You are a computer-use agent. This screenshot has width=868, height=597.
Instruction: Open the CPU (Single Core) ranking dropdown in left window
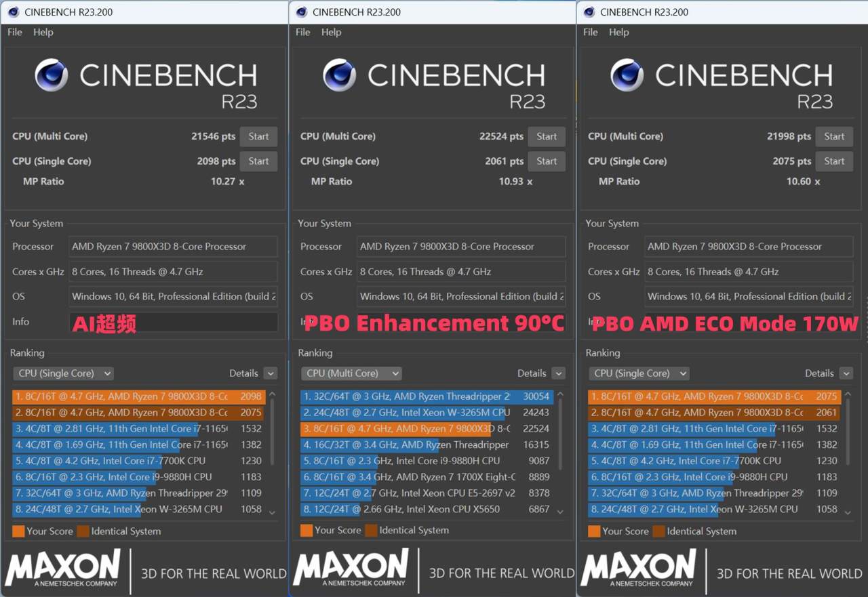[x=63, y=373]
